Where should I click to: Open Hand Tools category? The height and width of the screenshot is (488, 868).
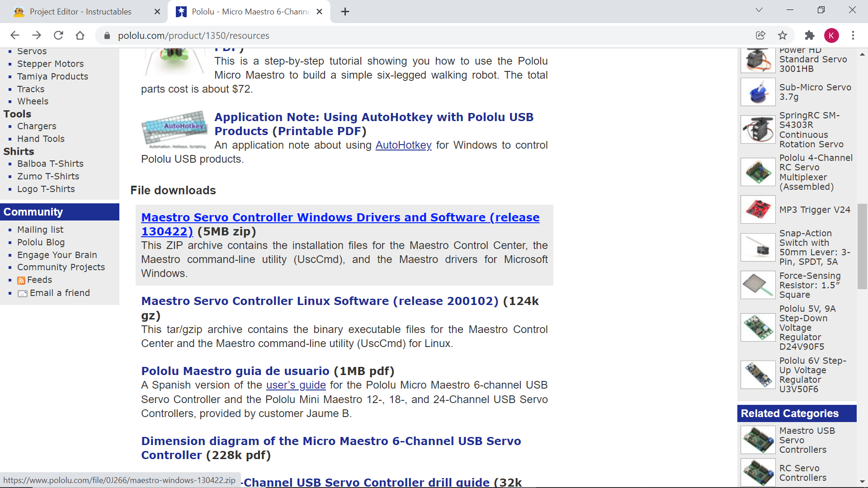41,139
